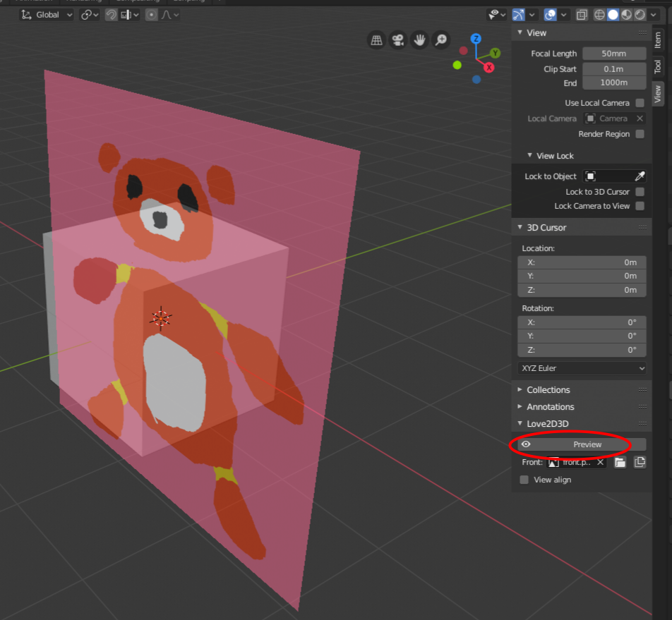672x620 pixels.
Task: Open object type visibility eye dropdown
Action: 497,15
